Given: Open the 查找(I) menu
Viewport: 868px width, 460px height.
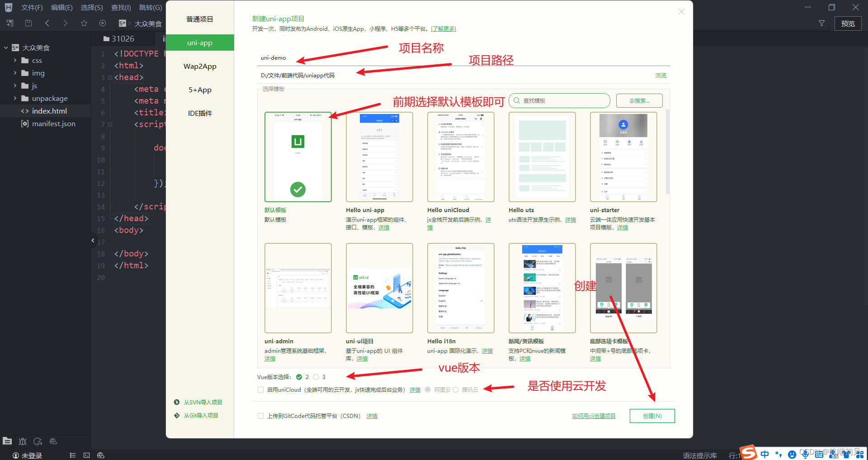Looking at the screenshot, I should [x=121, y=7].
